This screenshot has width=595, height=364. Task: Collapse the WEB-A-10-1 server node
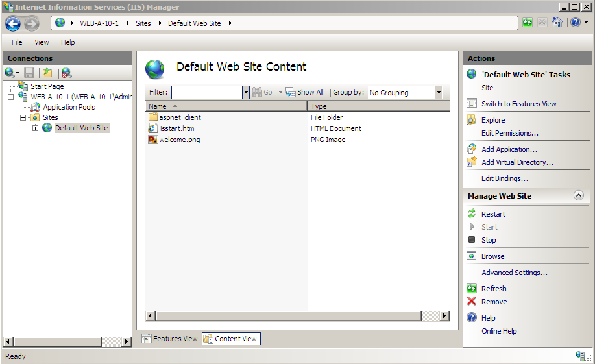[x=10, y=97]
